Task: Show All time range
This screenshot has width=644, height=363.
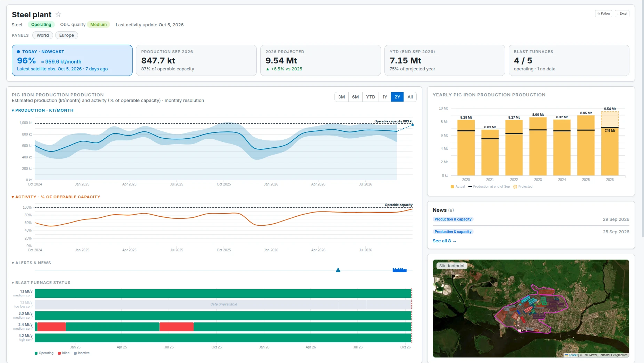Action: tap(410, 97)
